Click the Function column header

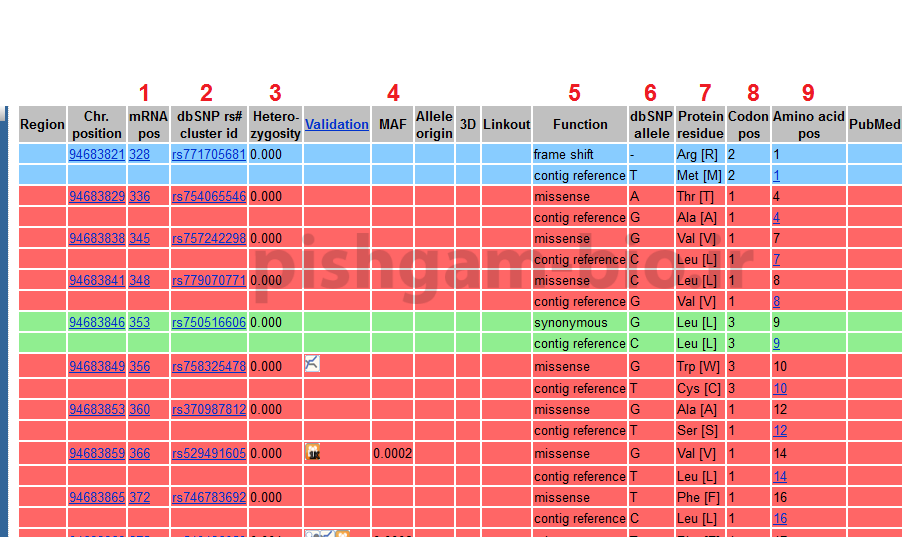click(x=580, y=125)
